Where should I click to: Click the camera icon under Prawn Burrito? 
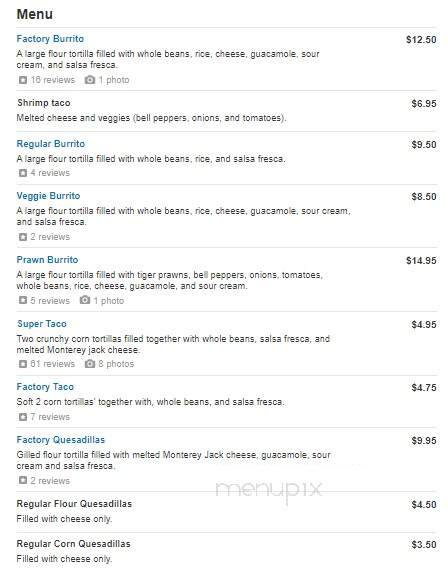click(x=85, y=300)
